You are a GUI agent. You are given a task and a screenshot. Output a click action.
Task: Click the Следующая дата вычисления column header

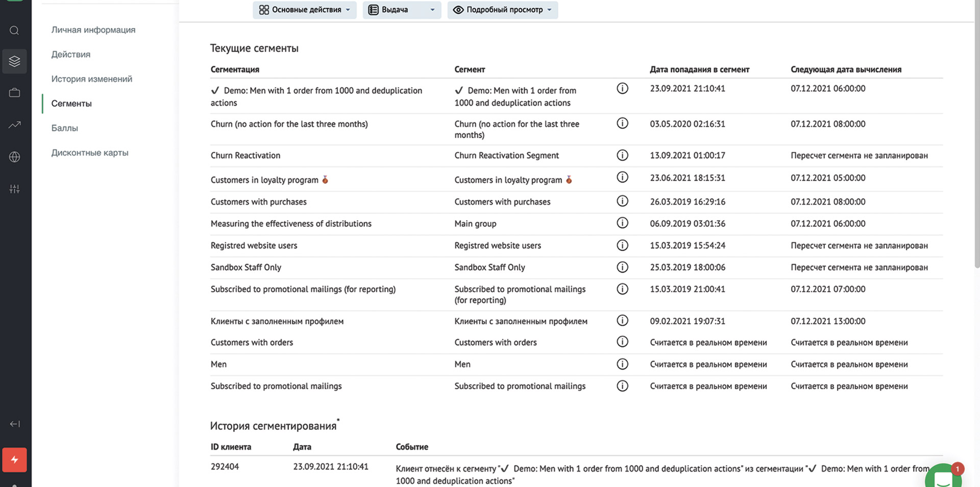pos(846,69)
